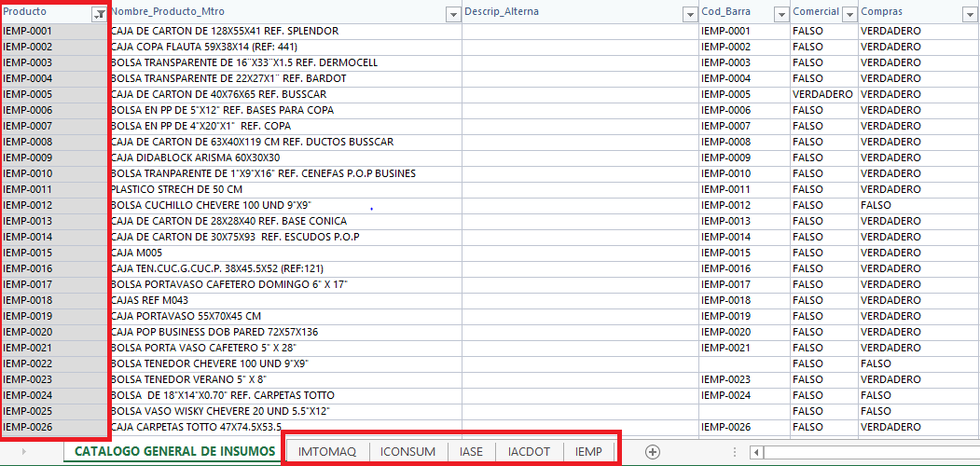
Task: Select cell BOLSA TRANSPARENTE REF. DERMOCELL
Action: pos(285,62)
